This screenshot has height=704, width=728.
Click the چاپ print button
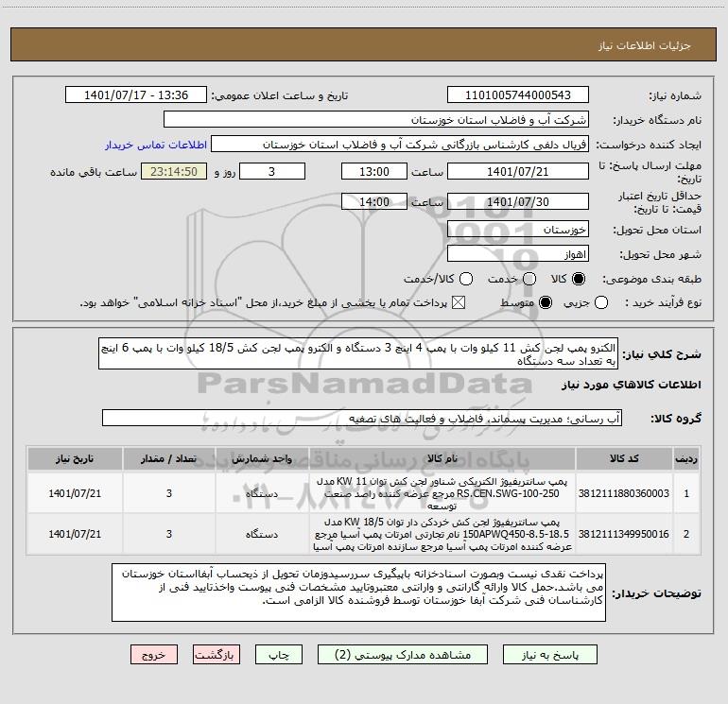coord(279,655)
